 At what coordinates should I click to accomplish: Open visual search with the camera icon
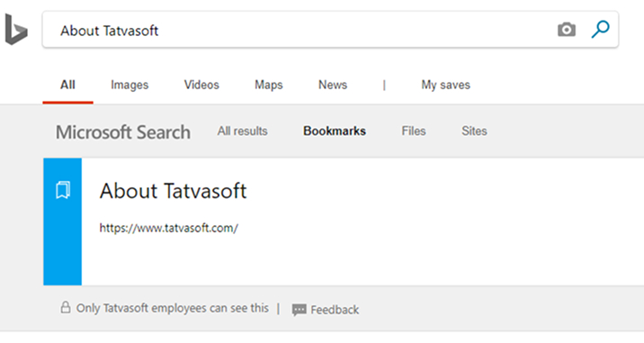[x=567, y=30]
